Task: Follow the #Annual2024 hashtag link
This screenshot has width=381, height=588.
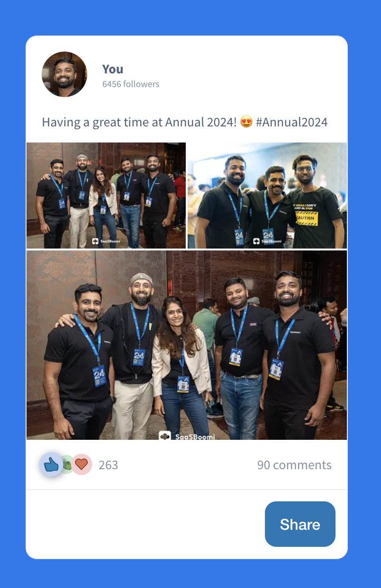Action: pos(291,122)
